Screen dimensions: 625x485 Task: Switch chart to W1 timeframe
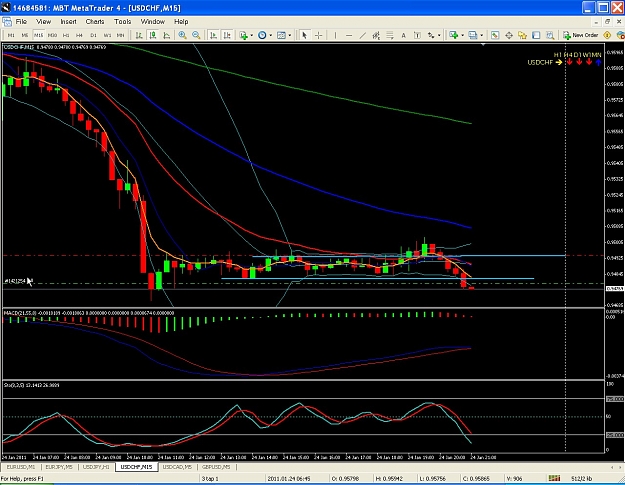[x=107, y=35]
